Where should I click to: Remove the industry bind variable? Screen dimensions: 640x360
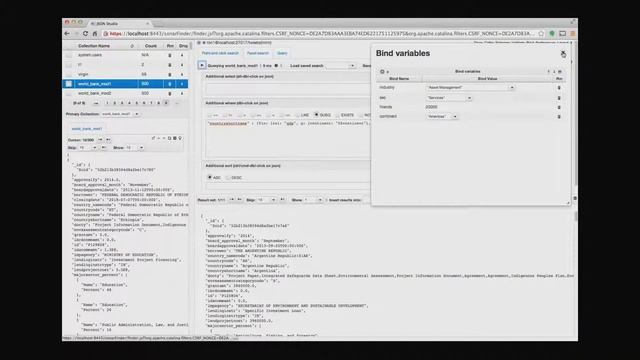pyautogui.click(x=559, y=87)
